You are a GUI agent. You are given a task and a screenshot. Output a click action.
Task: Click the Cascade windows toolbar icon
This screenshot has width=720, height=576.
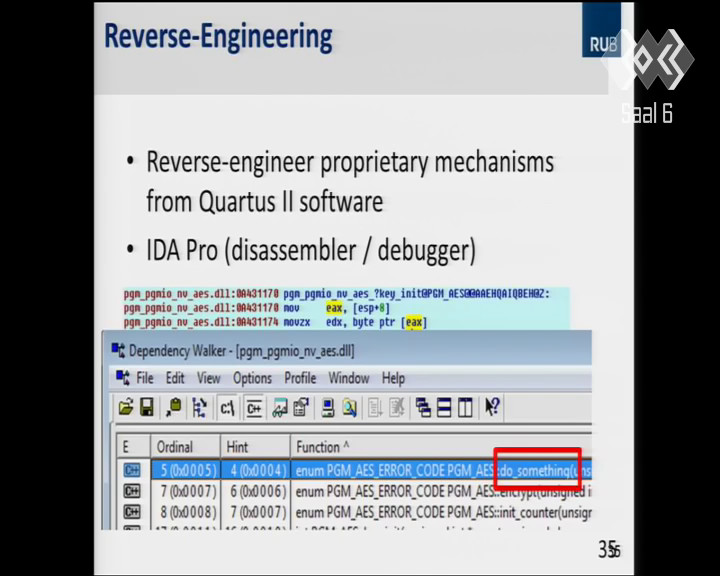(422, 407)
